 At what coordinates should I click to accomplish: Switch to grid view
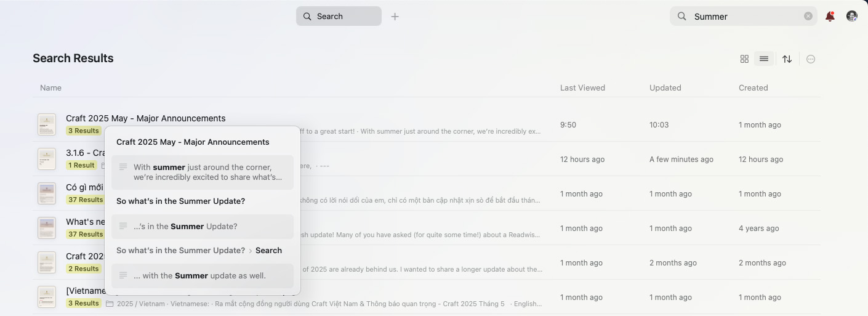click(x=744, y=59)
